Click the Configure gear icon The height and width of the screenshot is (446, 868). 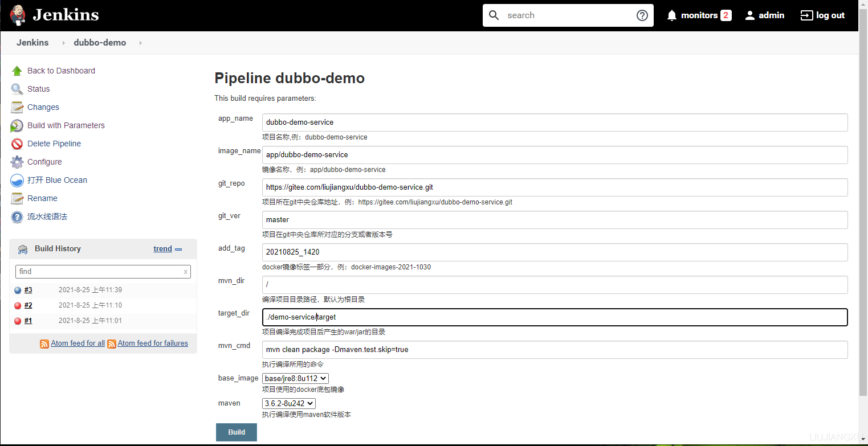[x=17, y=162]
